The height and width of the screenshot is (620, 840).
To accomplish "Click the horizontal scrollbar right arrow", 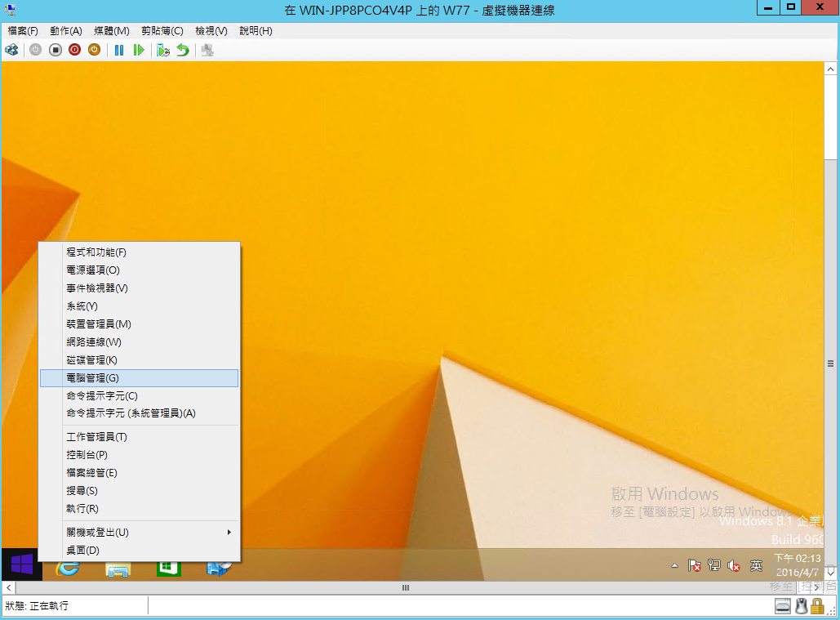I will [x=817, y=588].
